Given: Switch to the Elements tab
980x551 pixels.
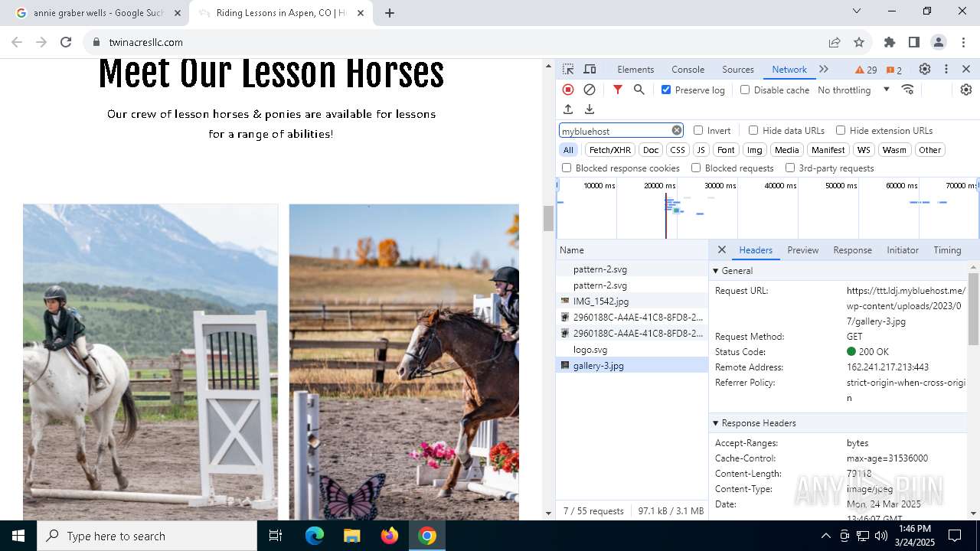Looking at the screenshot, I should click(635, 70).
